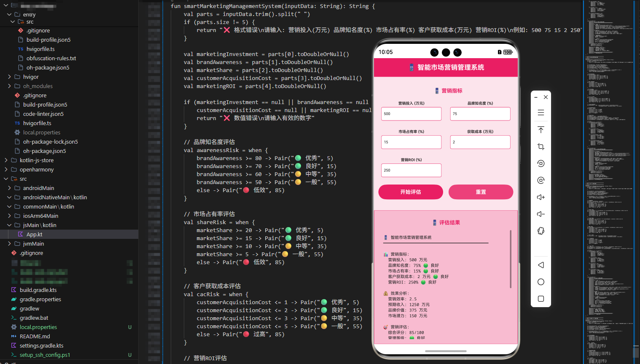Rotate emulator screen counterclockwise

click(541, 163)
